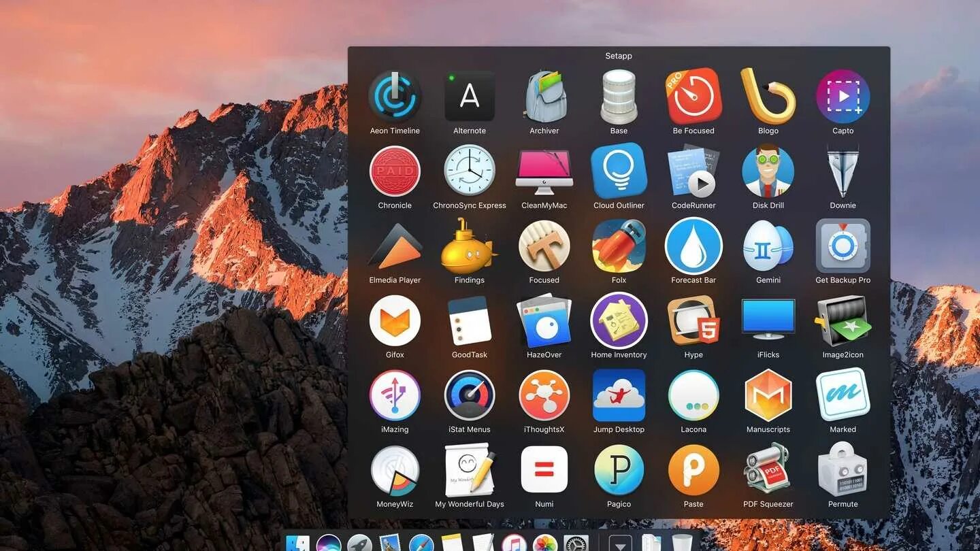This screenshot has height=551, width=980.
Task: Launch CleanMyMac
Action: click(x=544, y=171)
